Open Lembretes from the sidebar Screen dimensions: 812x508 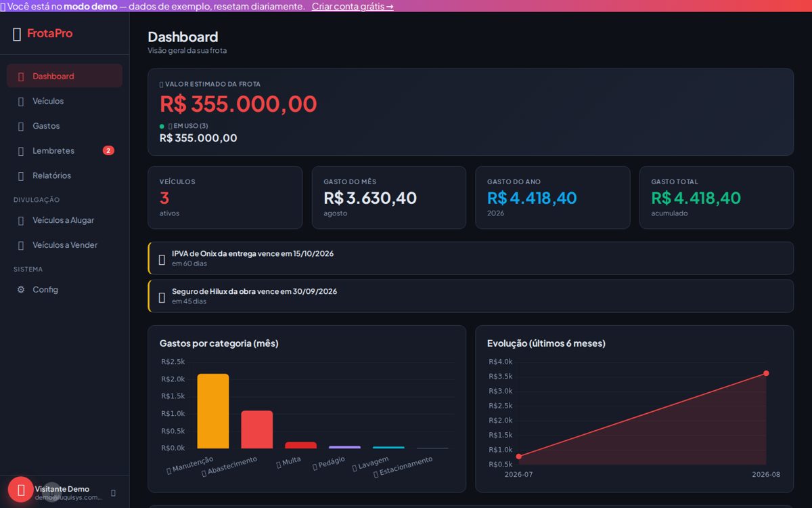click(64, 150)
